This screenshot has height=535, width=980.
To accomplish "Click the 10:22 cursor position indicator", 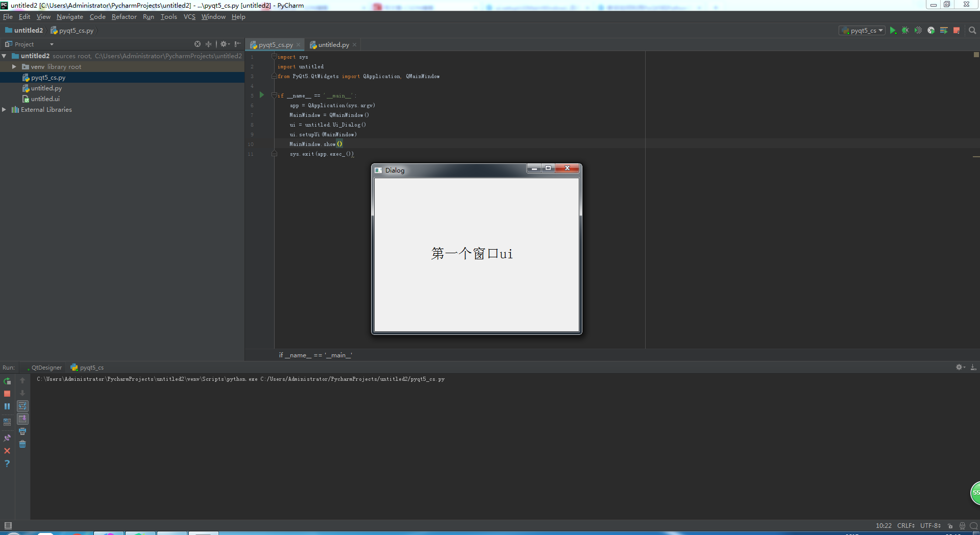I will click(884, 526).
